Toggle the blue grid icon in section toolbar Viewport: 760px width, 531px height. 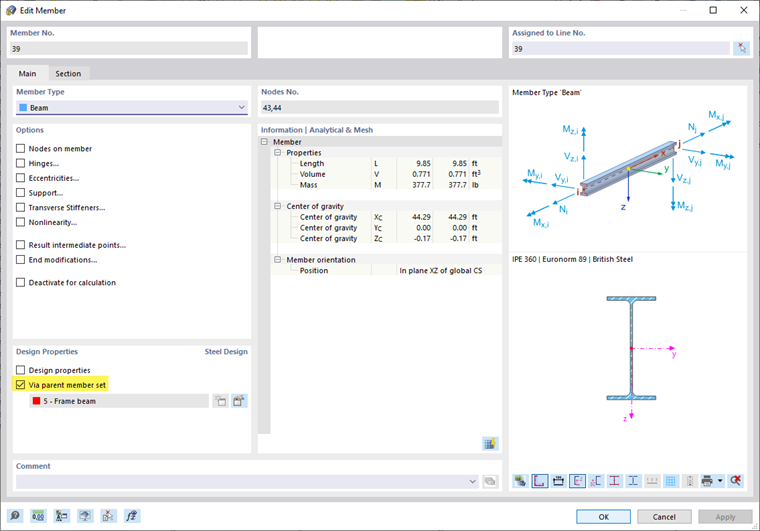(x=671, y=481)
